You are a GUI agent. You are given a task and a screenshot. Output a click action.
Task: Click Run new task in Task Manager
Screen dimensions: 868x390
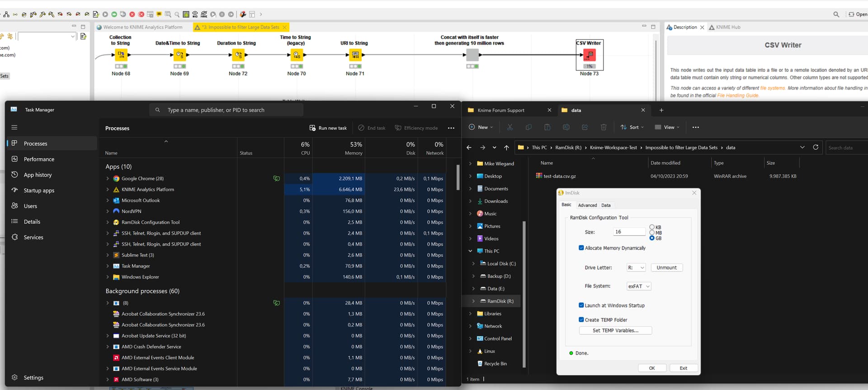pos(328,128)
